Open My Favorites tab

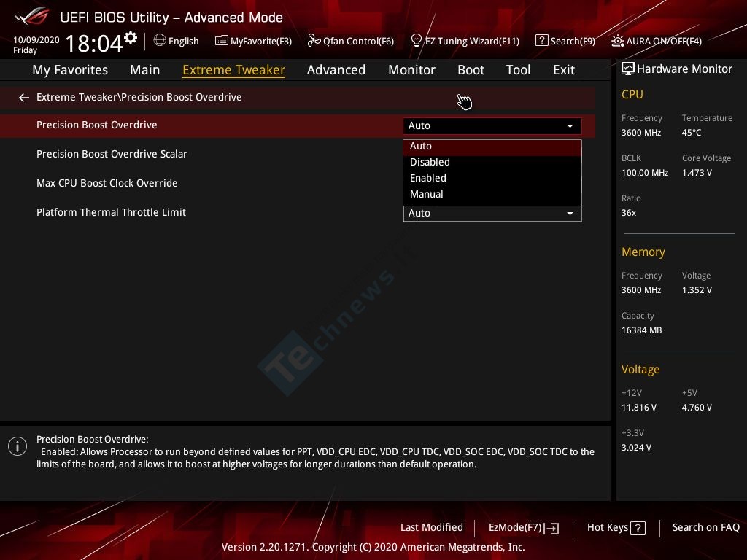(x=70, y=70)
